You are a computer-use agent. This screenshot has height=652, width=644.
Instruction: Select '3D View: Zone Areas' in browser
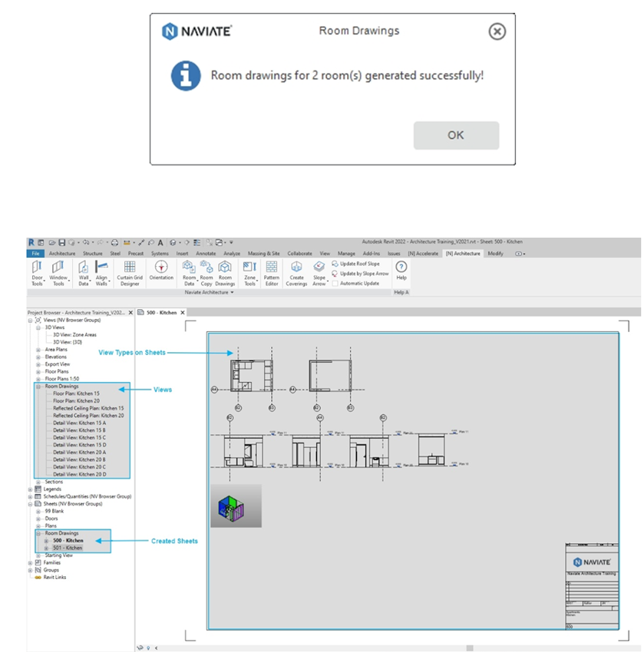pyautogui.click(x=74, y=334)
